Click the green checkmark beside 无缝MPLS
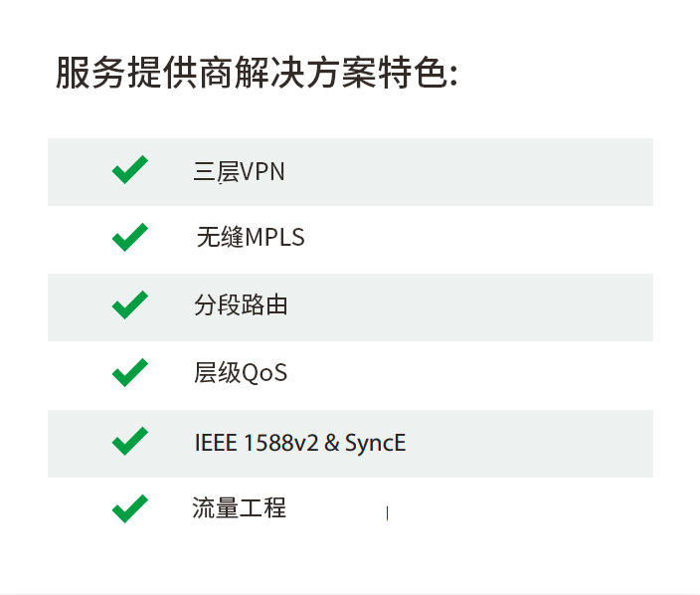This screenshot has width=700, height=595. click(130, 237)
